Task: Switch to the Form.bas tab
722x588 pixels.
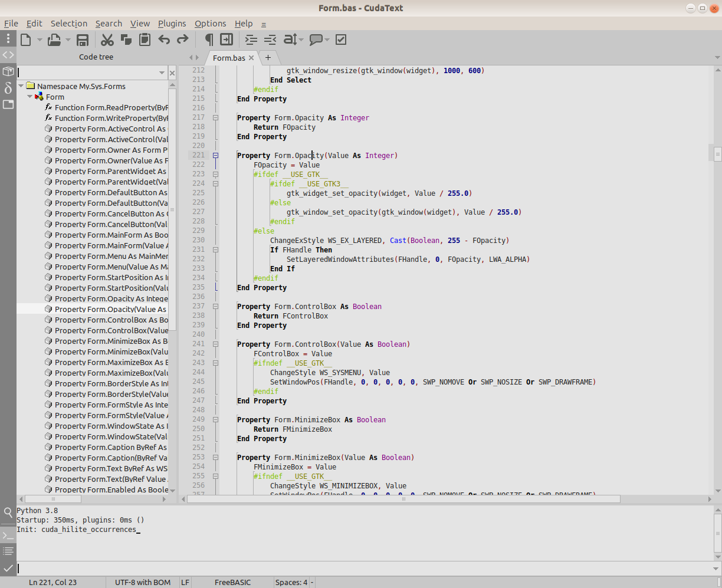Action: point(229,58)
